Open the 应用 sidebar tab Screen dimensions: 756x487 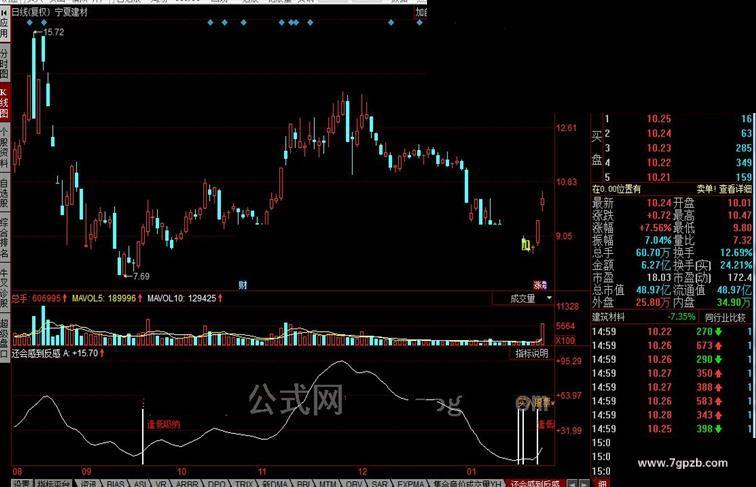pos(4,28)
